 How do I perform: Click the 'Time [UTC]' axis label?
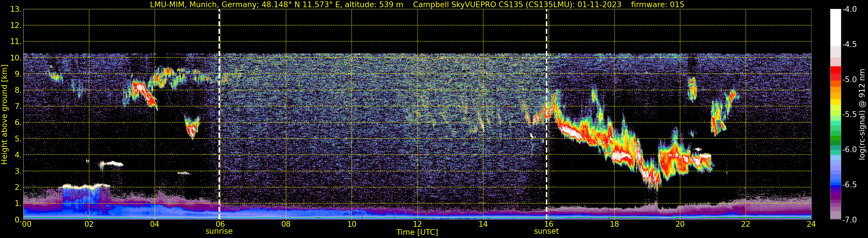tap(417, 232)
